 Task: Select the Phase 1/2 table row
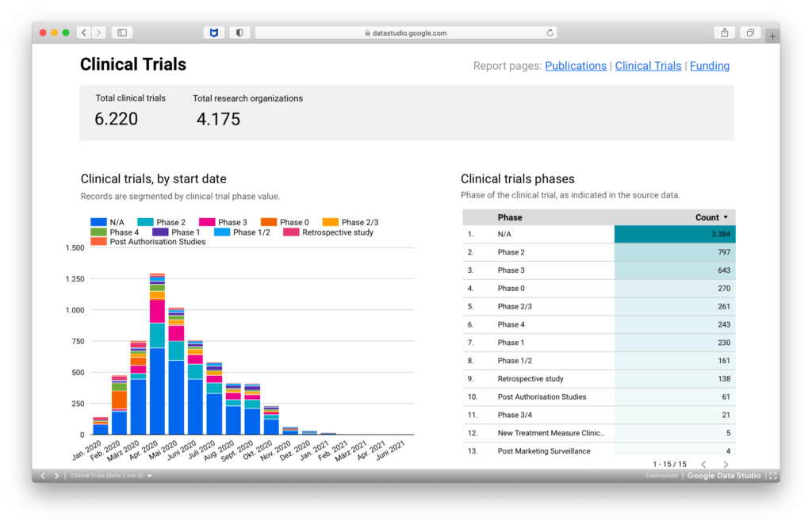[x=599, y=361]
